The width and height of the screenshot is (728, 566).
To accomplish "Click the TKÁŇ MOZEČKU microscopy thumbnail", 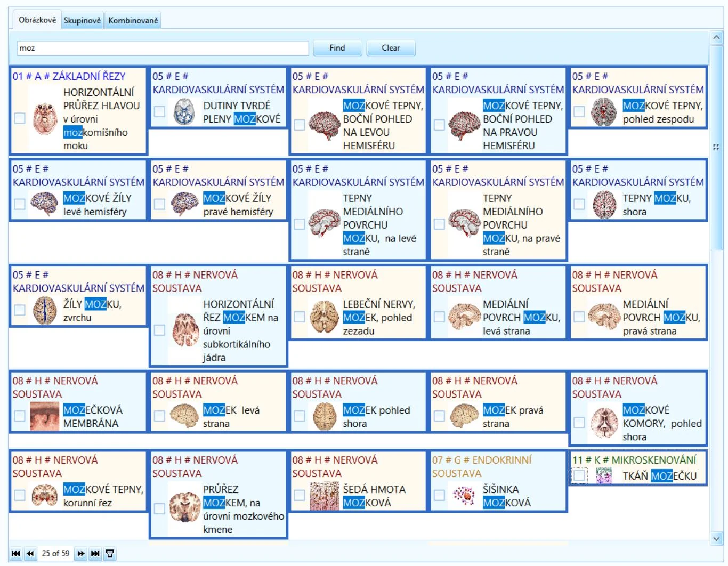I will [604, 476].
